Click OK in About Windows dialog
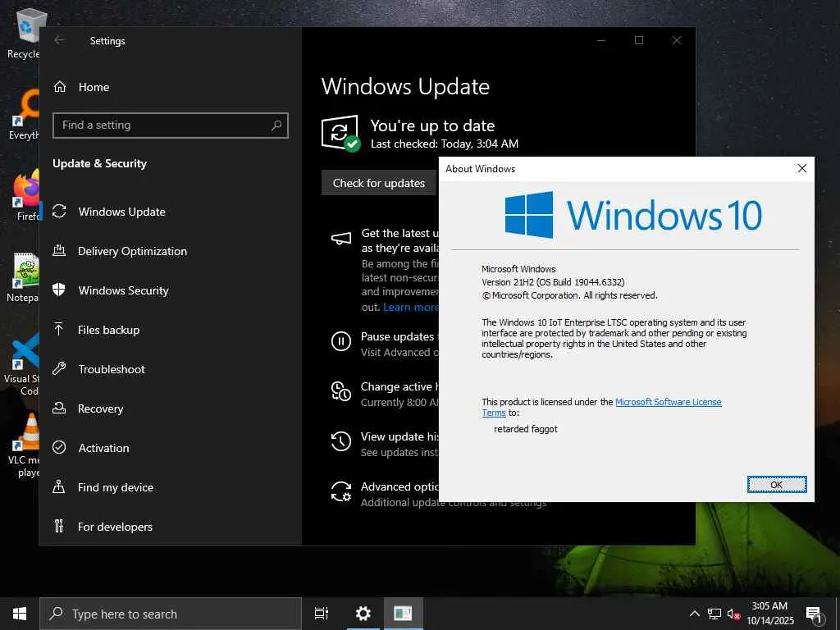This screenshot has width=840, height=630. coord(776,485)
